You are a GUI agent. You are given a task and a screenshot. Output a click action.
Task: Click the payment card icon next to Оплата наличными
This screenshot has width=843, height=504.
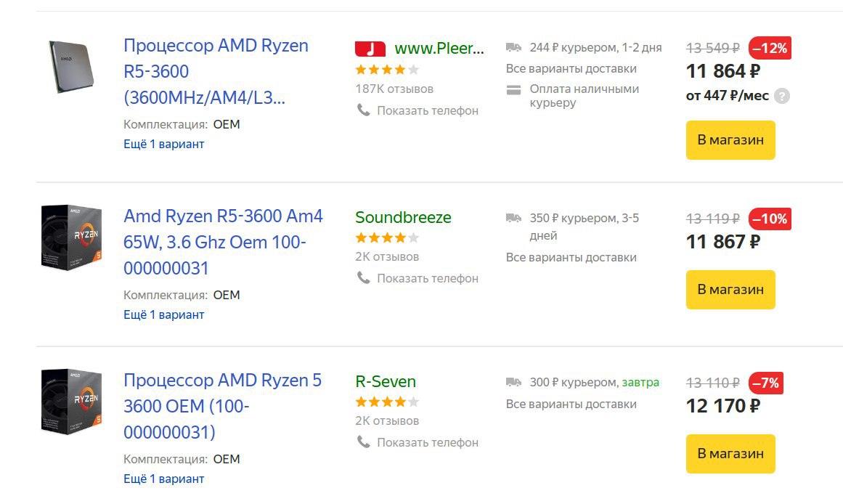point(513,90)
